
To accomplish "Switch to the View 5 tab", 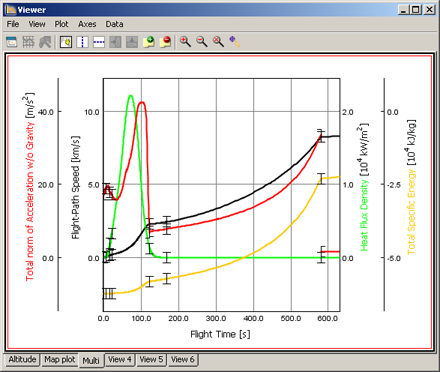I will pyautogui.click(x=151, y=359).
